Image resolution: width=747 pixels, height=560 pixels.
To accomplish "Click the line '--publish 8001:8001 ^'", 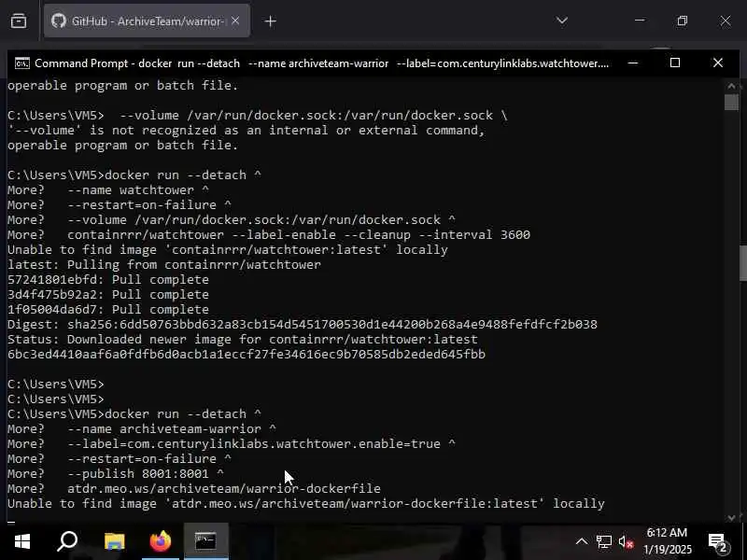I will click(x=146, y=474).
